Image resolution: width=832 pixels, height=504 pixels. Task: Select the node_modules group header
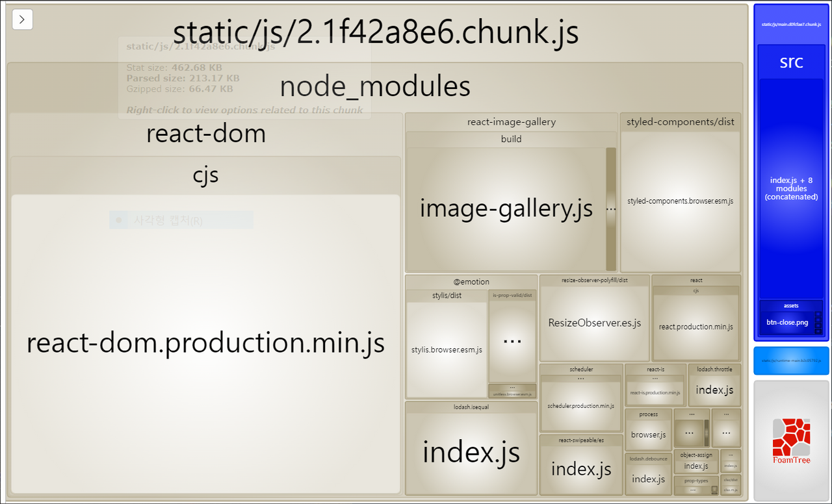tap(375, 86)
